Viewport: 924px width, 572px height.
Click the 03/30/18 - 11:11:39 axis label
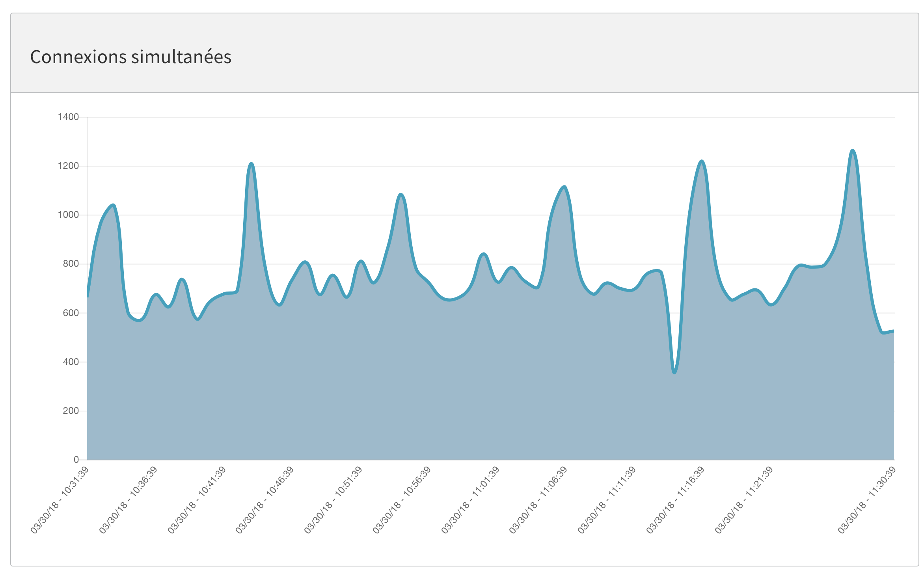[x=607, y=500]
